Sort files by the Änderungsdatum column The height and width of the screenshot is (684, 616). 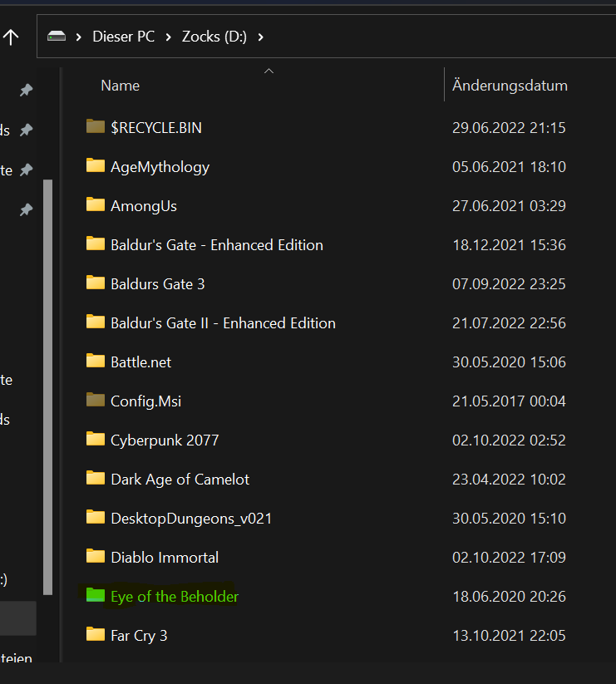[x=510, y=85]
